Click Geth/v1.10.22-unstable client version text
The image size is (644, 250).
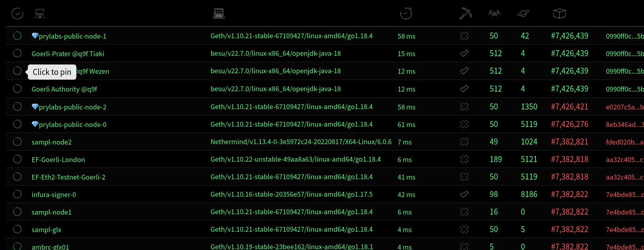coord(296,159)
